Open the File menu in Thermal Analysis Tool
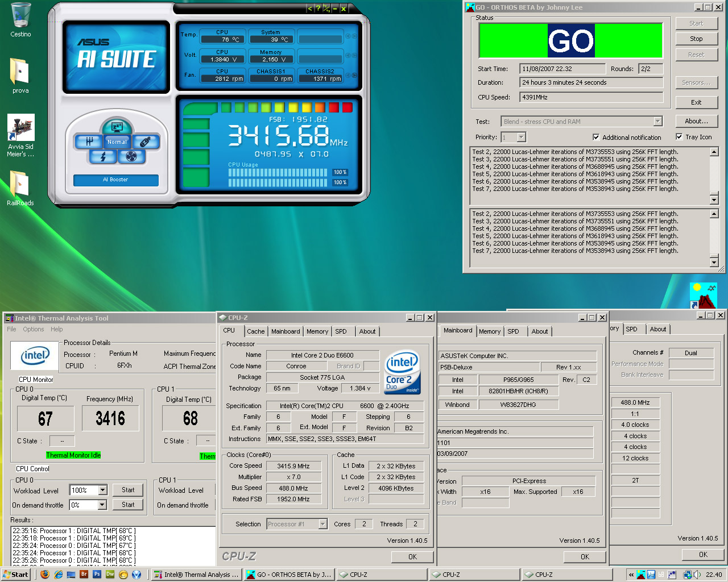This screenshot has width=728, height=582. tap(11, 329)
